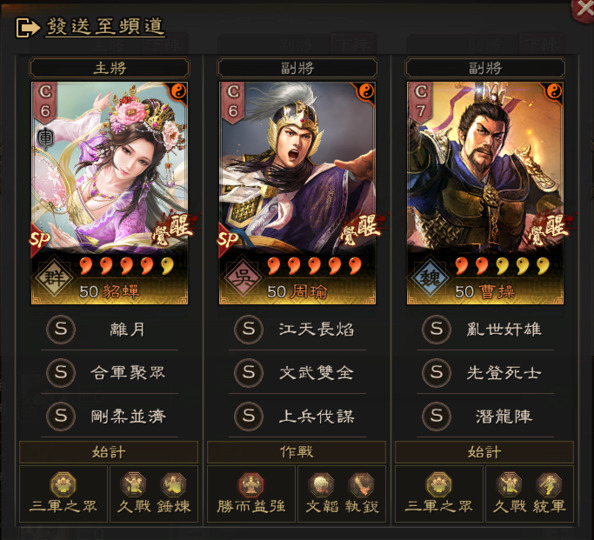The height and width of the screenshot is (540, 594).
Task: Select the 執銳 trait icon
Action: (361, 485)
